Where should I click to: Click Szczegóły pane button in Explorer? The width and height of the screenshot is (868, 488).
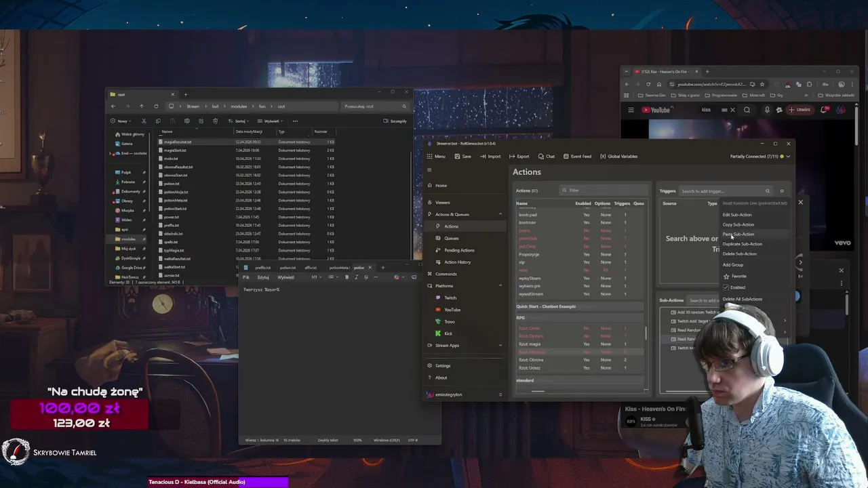[395, 121]
